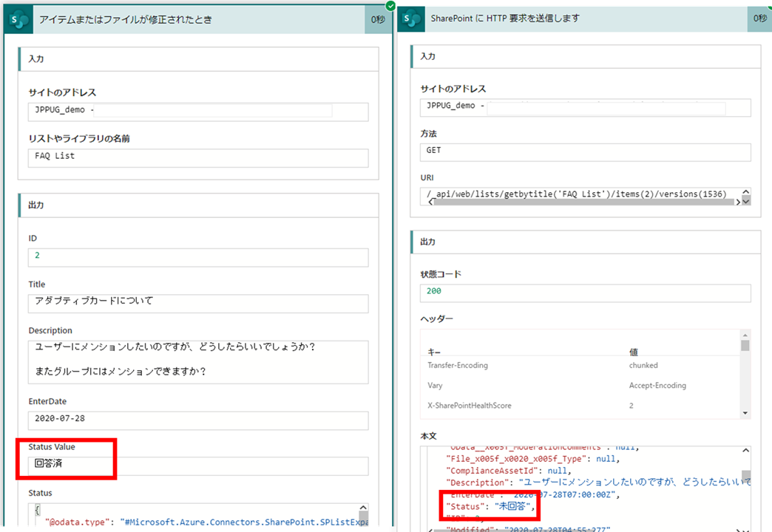Click URI horizontal scrollbar right arrow

(x=737, y=202)
